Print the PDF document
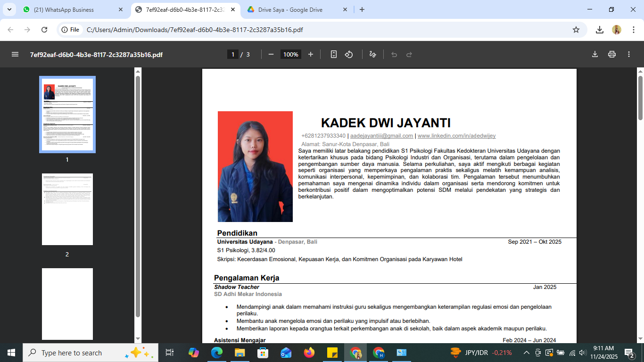Viewport: 644px width, 362px height. tap(612, 54)
